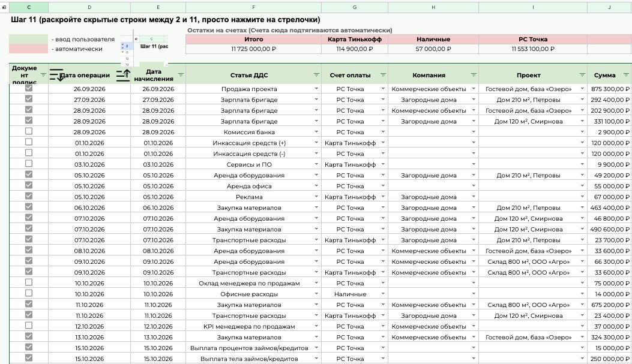Untick the checkbox in the Реклама row
The image size is (632, 364).
[29, 196]
